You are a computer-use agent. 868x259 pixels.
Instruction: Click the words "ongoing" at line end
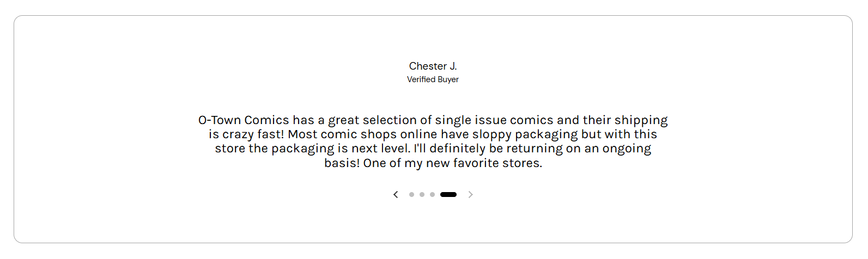[627, 149]
